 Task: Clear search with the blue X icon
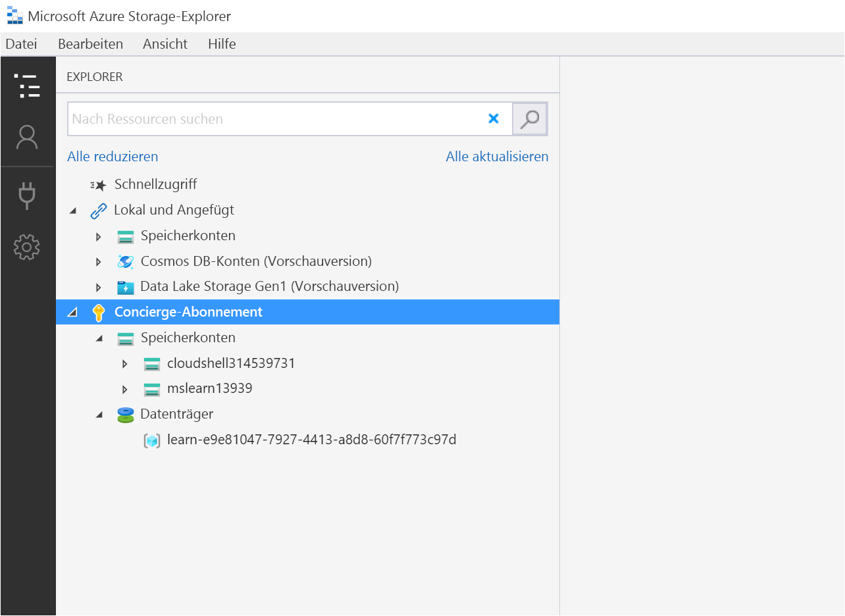494,118
